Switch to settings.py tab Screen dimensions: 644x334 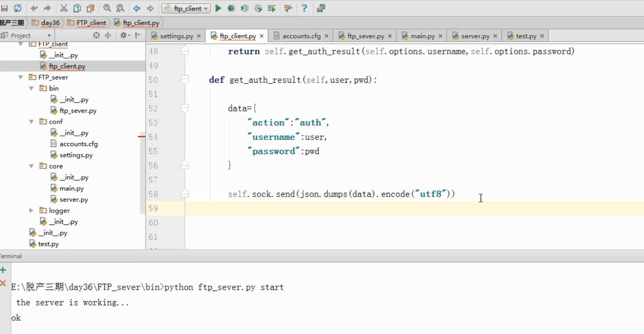[176, 36]
